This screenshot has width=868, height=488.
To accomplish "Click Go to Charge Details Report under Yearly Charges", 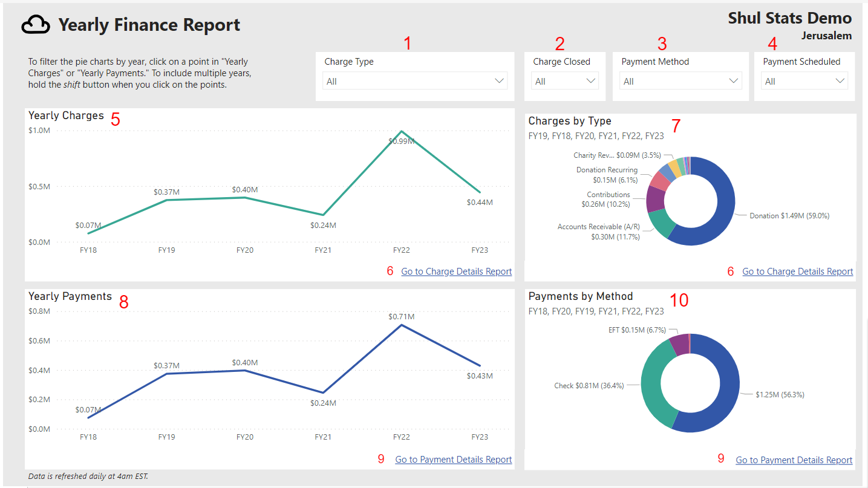I will (456, 271).
